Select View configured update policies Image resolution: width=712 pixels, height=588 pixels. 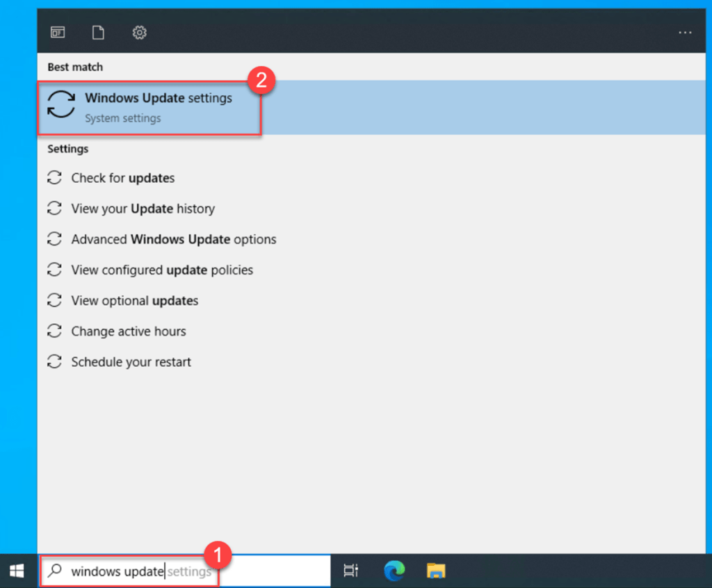click(x=162, y=270)
